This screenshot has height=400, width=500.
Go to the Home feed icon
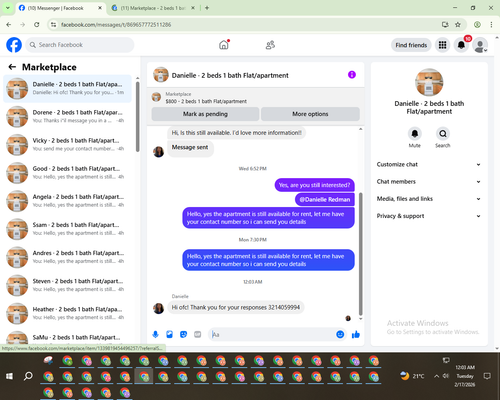click(x=224, y=45)
